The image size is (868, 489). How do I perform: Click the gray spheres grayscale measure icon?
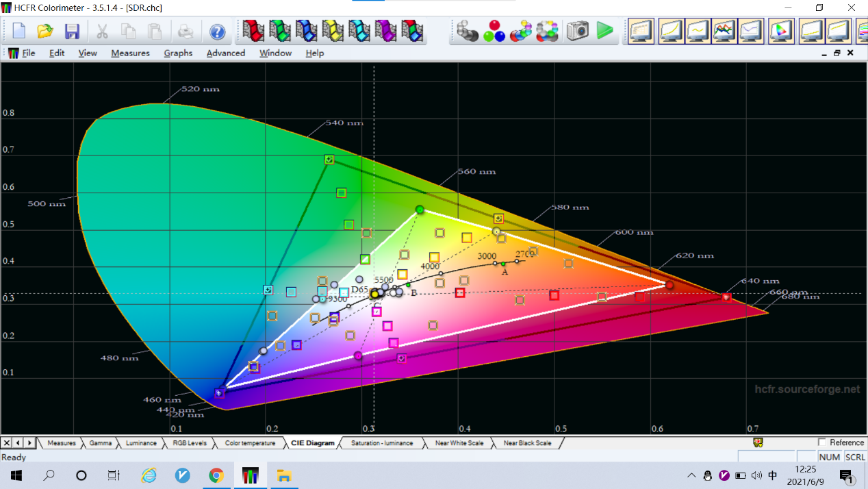[468, 31]
